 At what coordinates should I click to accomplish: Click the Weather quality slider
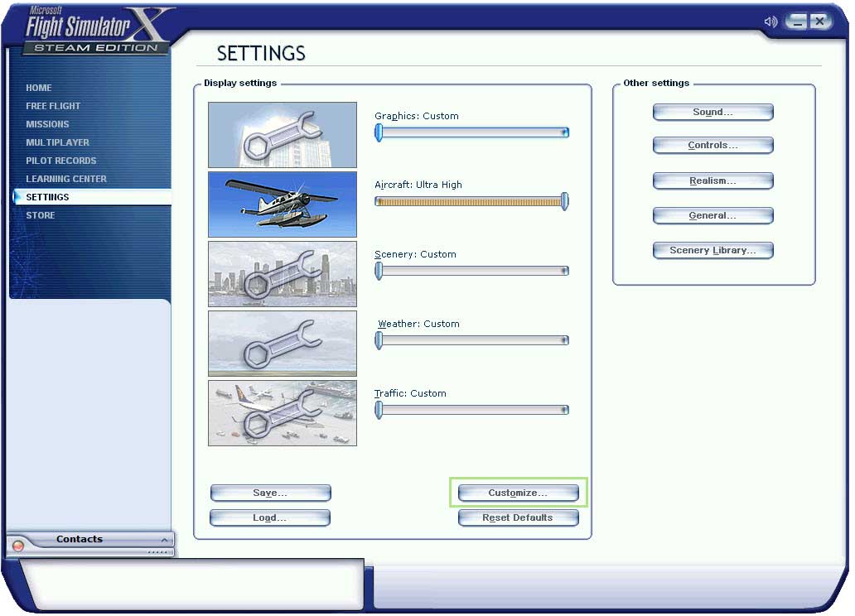click(471, 340)
